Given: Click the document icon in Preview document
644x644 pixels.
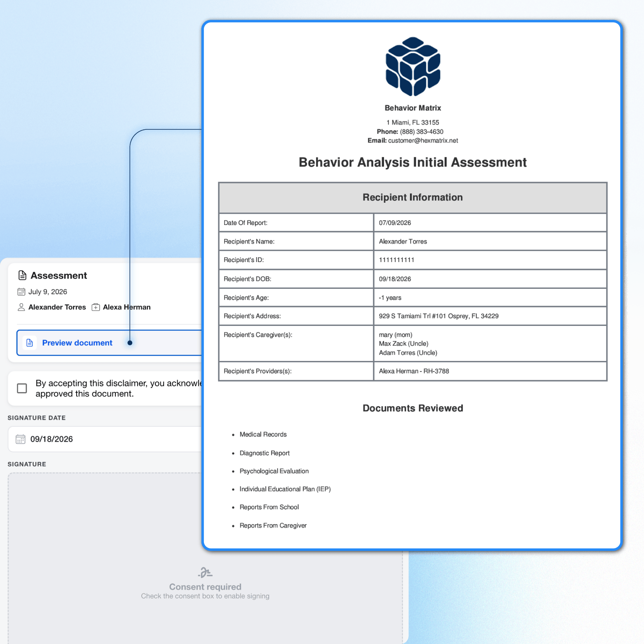Looking at the screenshot, I should pyautogui.click(x=30, y=343).
